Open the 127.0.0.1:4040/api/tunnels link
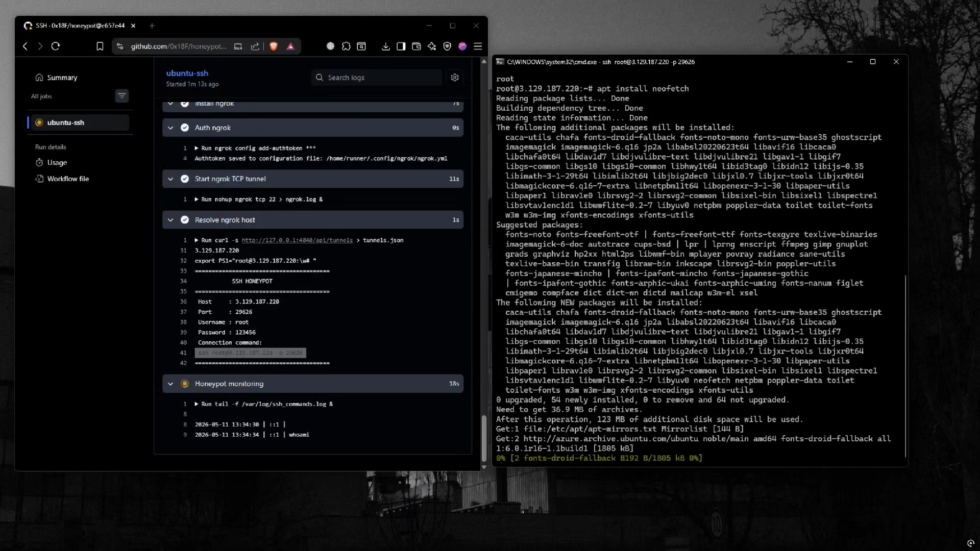Viewport: 980px width, 551px height. coord(297,240)
